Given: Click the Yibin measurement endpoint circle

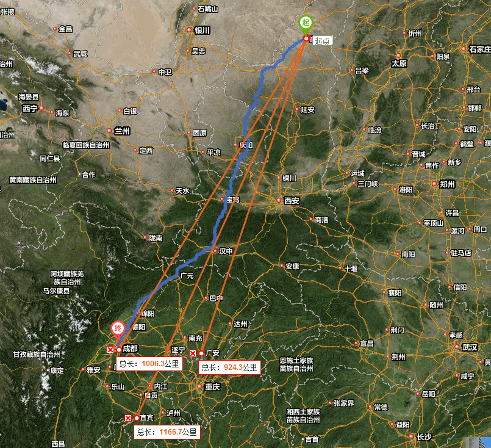Looking at the screenshot, I should click(137, 418).
